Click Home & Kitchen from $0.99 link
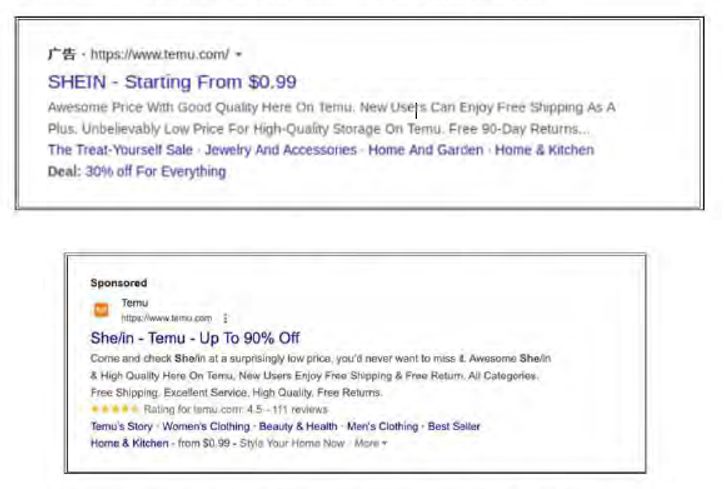The width and height of the screenshot is (725, 489). (130, 442)
